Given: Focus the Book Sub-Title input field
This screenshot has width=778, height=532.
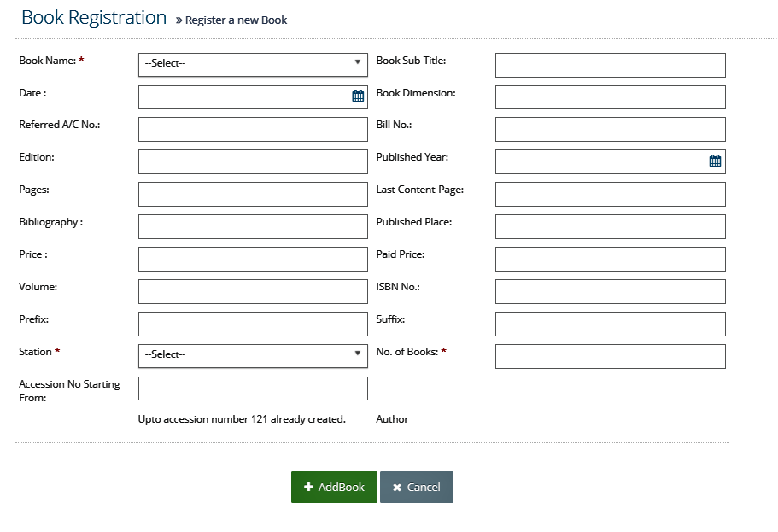Looking at the screenshot, I should tap(611, 65).
